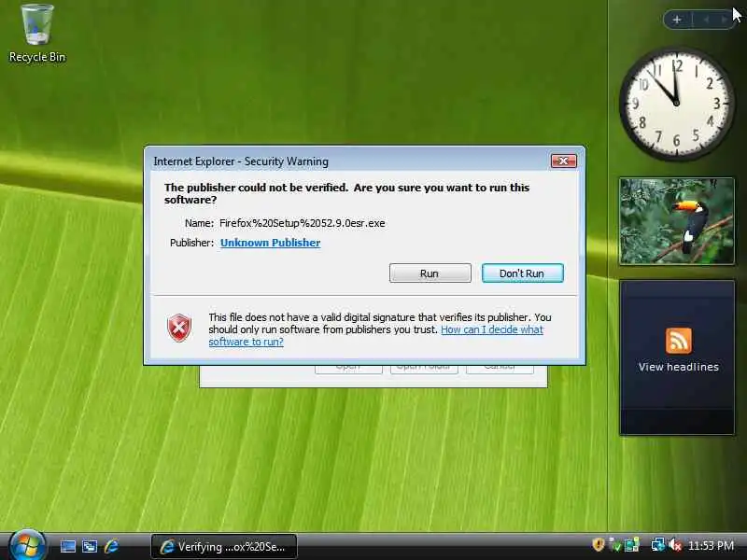
Task: Click the Run button
Action: pos(430,273)
